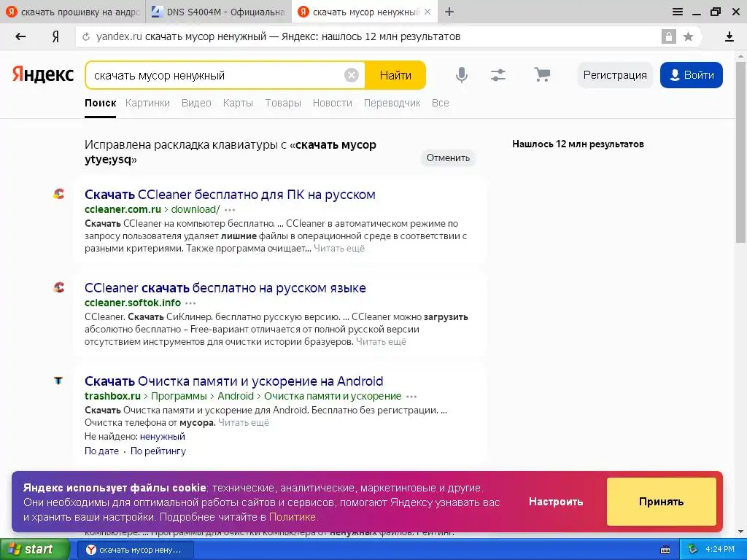Screen dimensions: 747x560
Task: Click Настроить in cookie banner
Action: (x=555, y=502)
